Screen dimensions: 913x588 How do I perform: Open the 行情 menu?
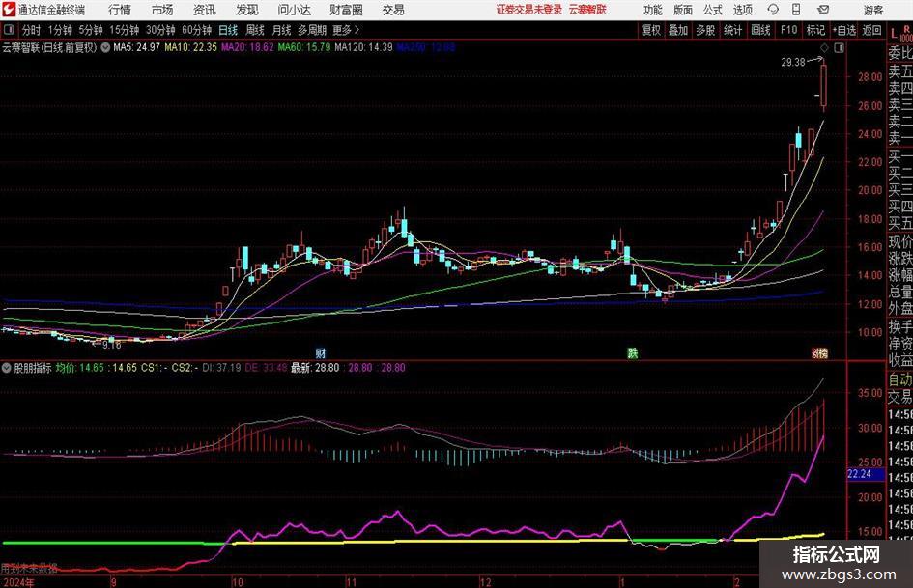coord(120,10)
